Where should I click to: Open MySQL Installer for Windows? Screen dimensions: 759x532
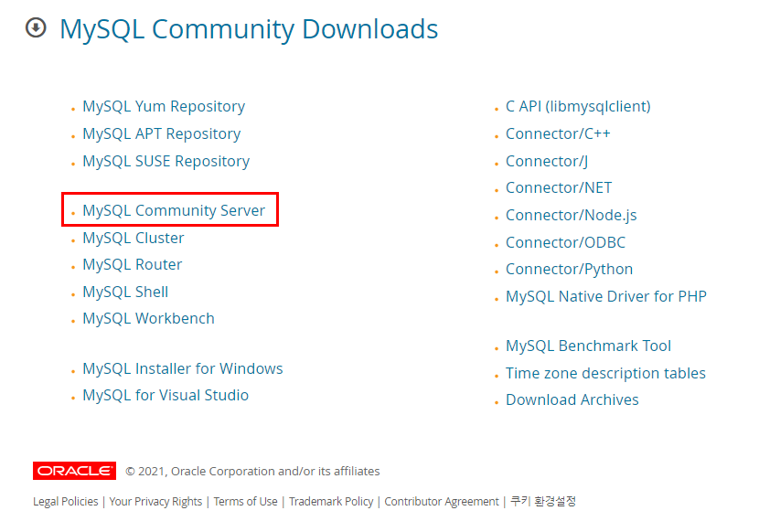pyautogui.click(x=183, y=369)
